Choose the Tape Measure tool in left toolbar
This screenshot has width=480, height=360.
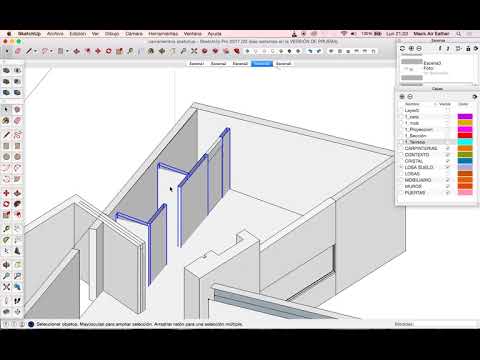point(6,229)
